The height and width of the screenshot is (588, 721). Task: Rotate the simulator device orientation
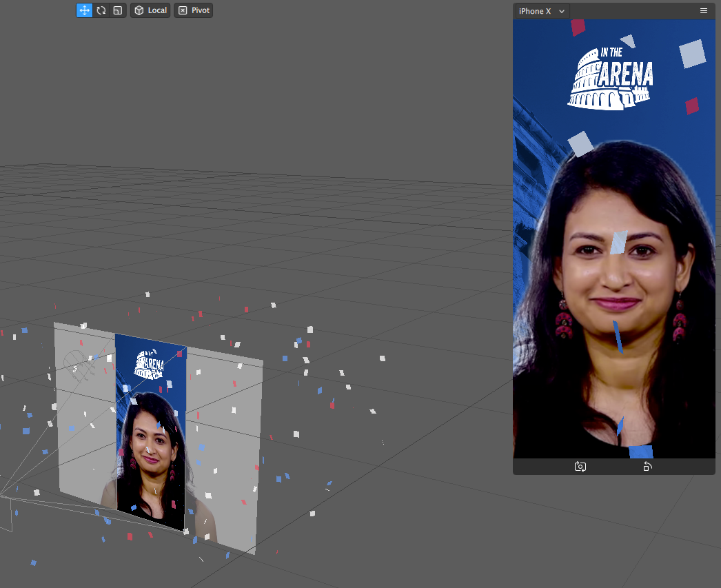[647, 467]
